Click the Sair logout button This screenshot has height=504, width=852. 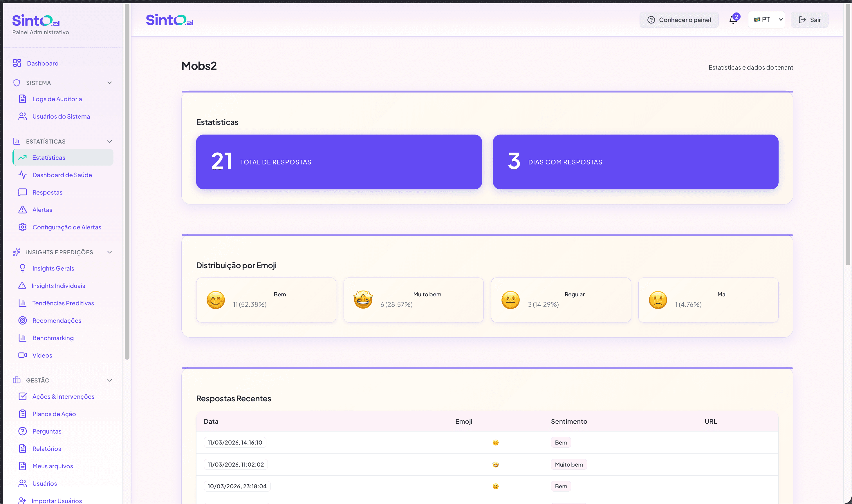point(809,20)
